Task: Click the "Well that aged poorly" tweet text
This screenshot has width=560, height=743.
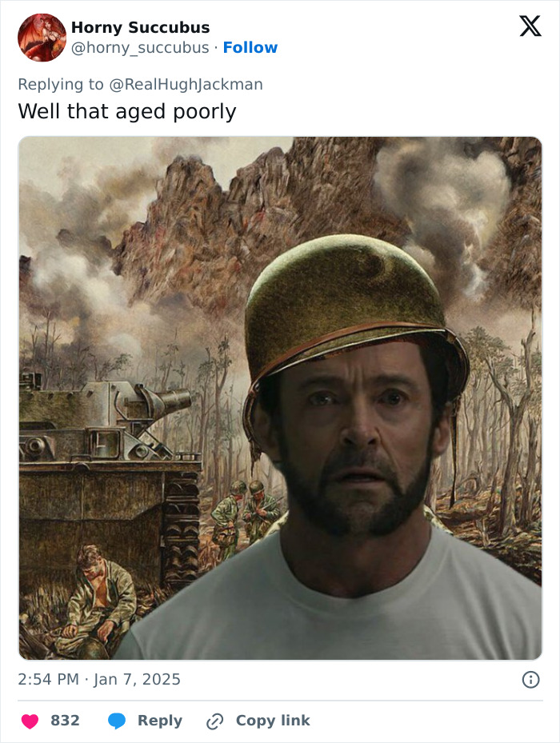Action: (127, 112)
